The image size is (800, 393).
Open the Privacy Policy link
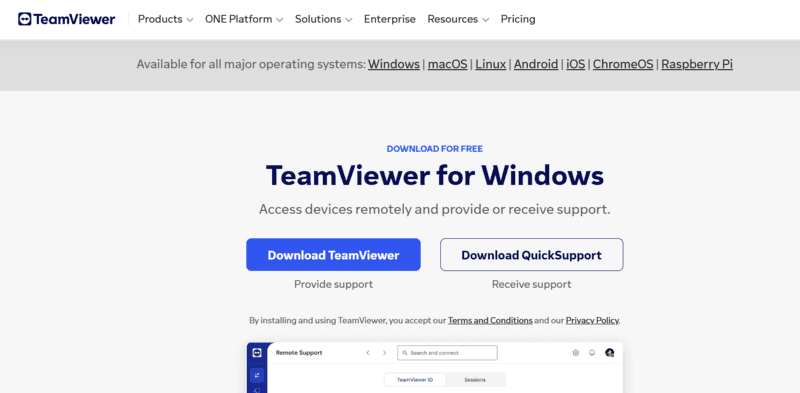[592, 321]
